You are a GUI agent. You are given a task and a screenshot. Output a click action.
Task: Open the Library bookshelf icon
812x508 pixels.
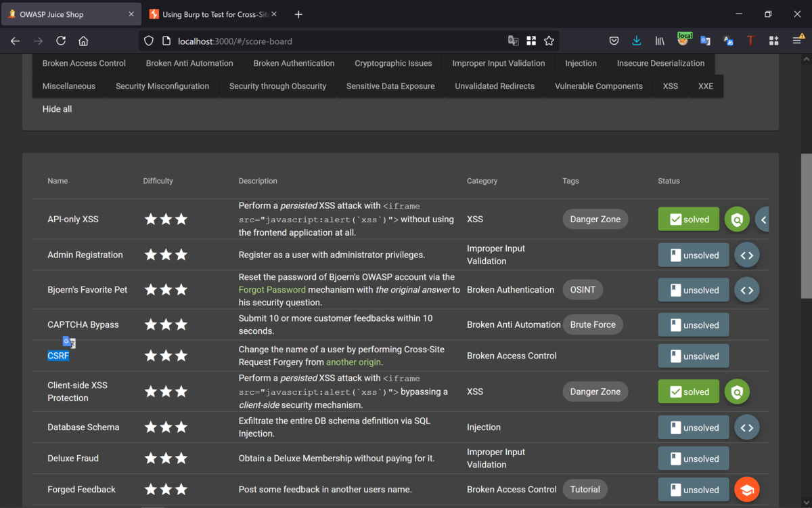[x=660, y=41]
